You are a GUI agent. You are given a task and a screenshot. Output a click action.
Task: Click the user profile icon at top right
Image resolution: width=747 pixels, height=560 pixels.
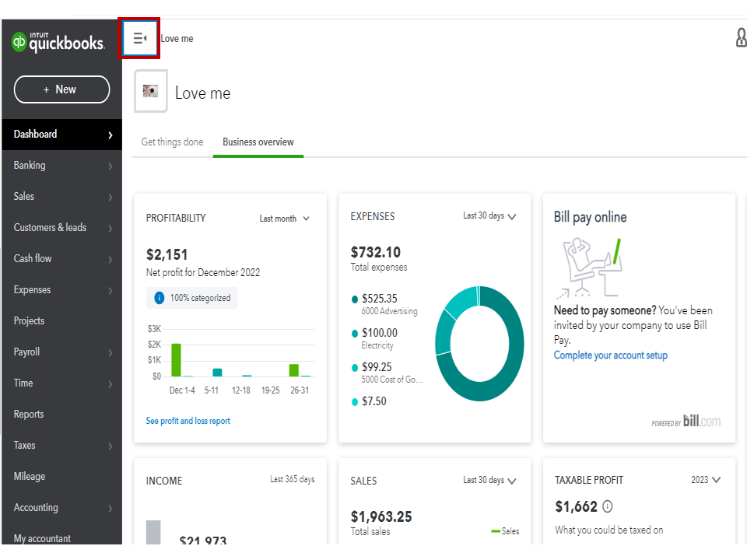pos(742,38)
